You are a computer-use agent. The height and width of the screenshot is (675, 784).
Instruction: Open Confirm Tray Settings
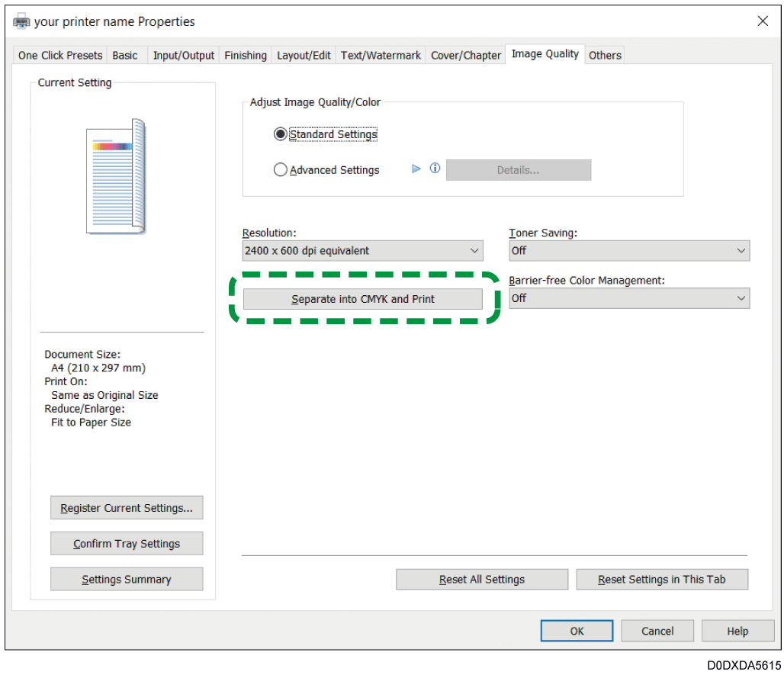click(127, 544)
